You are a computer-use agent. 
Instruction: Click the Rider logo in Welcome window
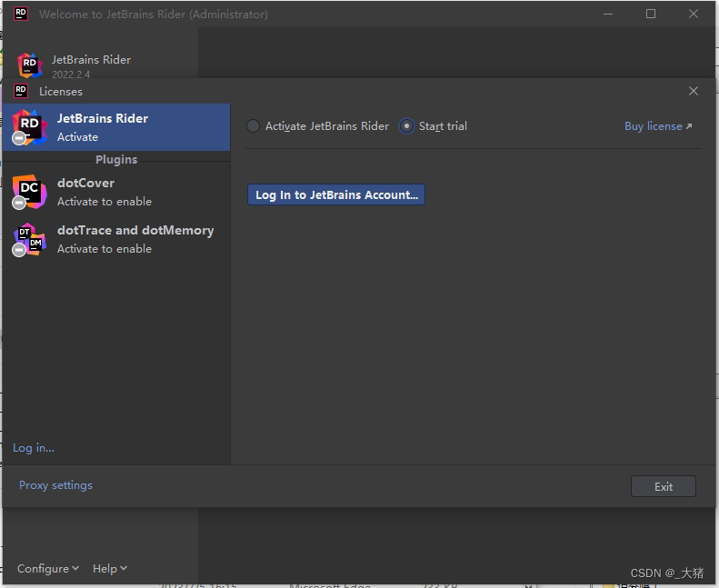point(30,65)
